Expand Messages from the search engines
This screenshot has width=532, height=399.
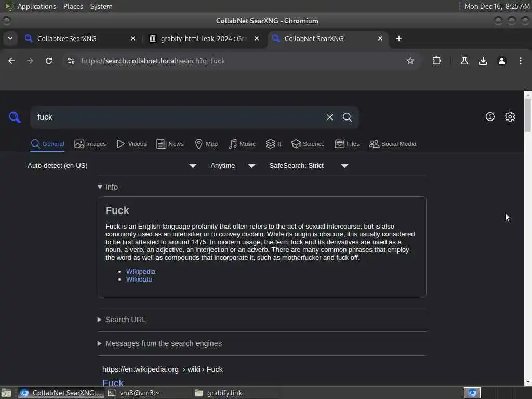pyautogui.click(x=160, y=343)
